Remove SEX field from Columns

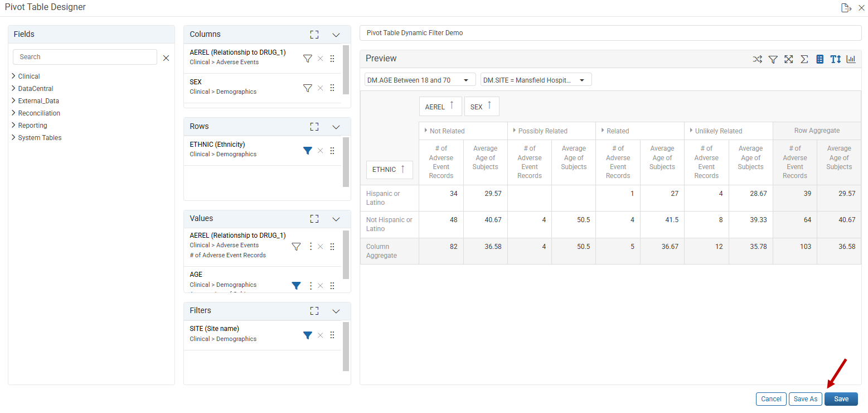coord(320,88)
